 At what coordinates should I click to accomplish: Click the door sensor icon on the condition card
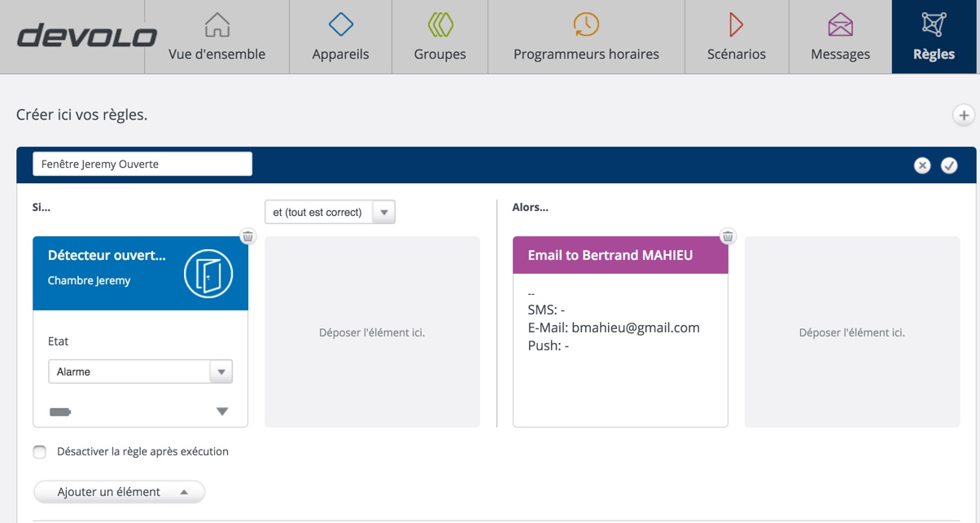click(x=208, y=274)
